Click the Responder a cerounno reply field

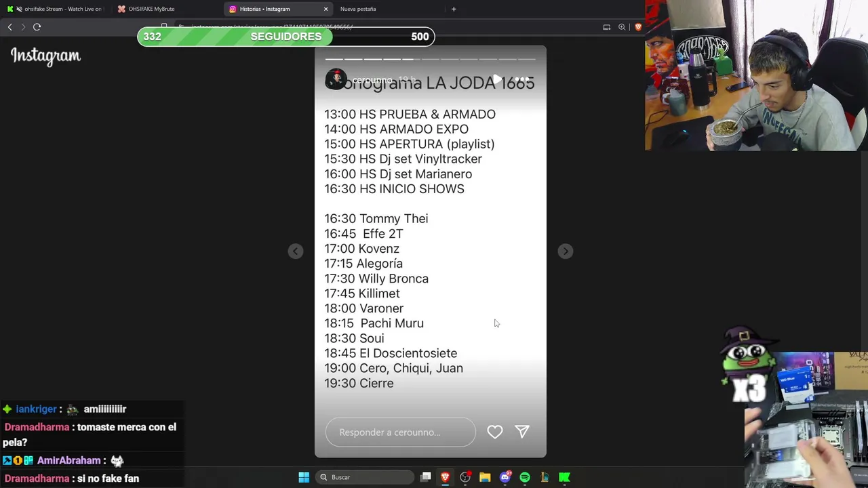pyautogui.click(x=400, y=432)
